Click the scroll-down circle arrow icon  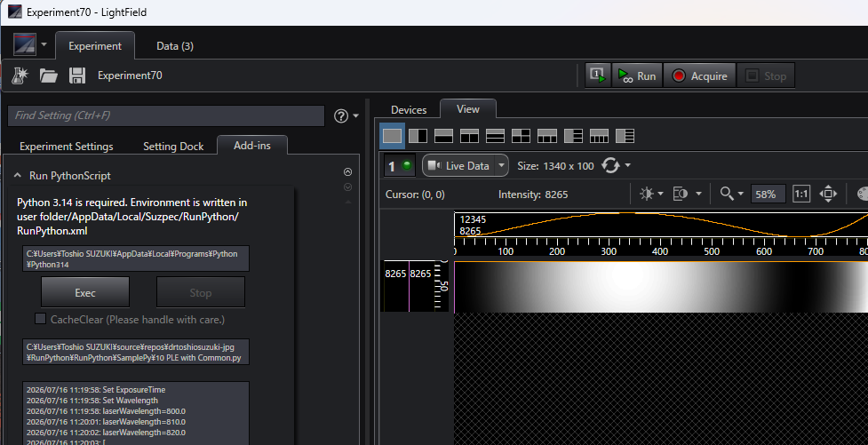347,187
